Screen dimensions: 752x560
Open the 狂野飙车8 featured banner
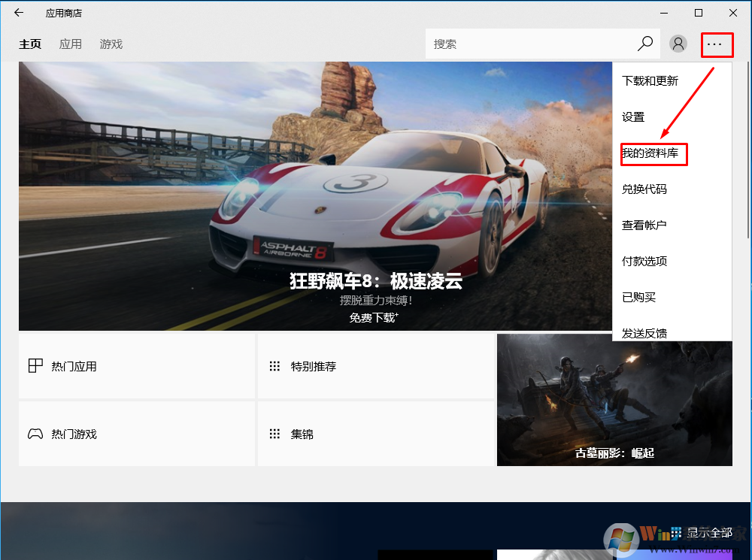click(316, 195)
